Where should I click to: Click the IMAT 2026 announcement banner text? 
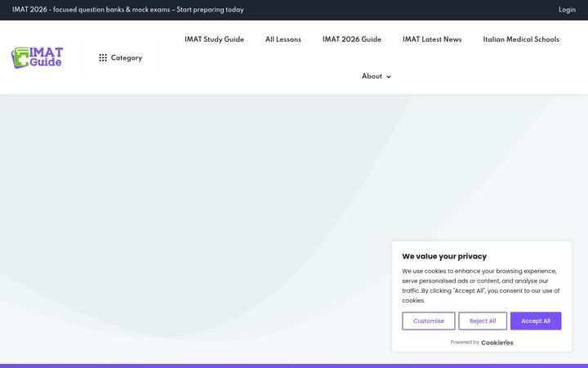coord(128,10)
